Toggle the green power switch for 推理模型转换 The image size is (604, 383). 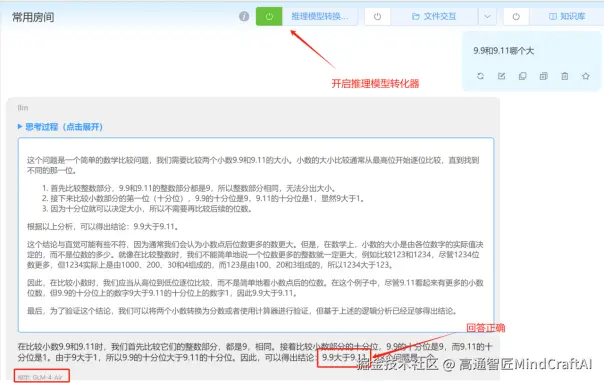tap(269, 17)
